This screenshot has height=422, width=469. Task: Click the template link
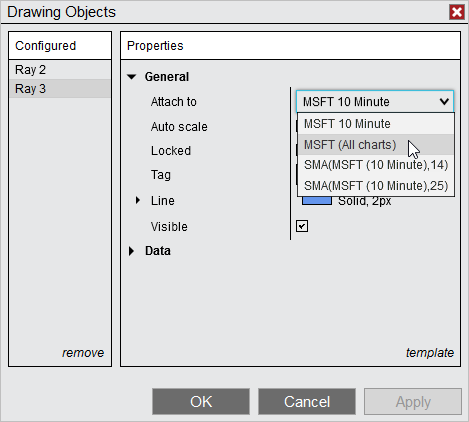coord(430,353)
